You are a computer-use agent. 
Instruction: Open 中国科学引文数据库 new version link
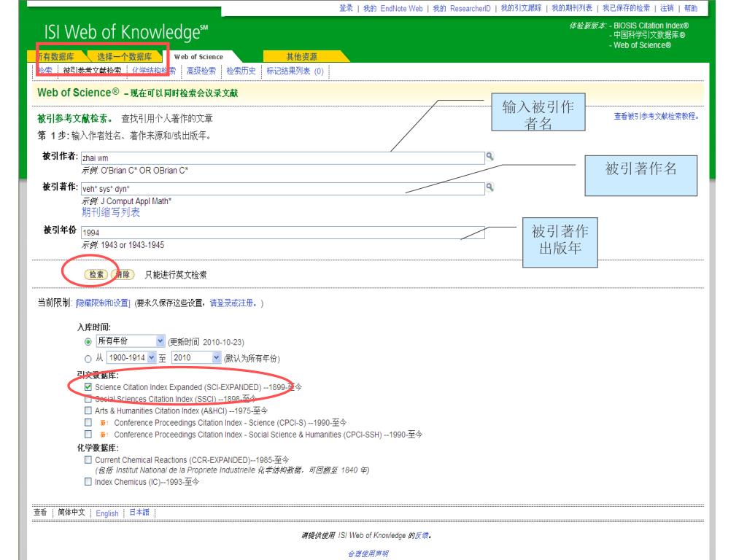point(649,35)
